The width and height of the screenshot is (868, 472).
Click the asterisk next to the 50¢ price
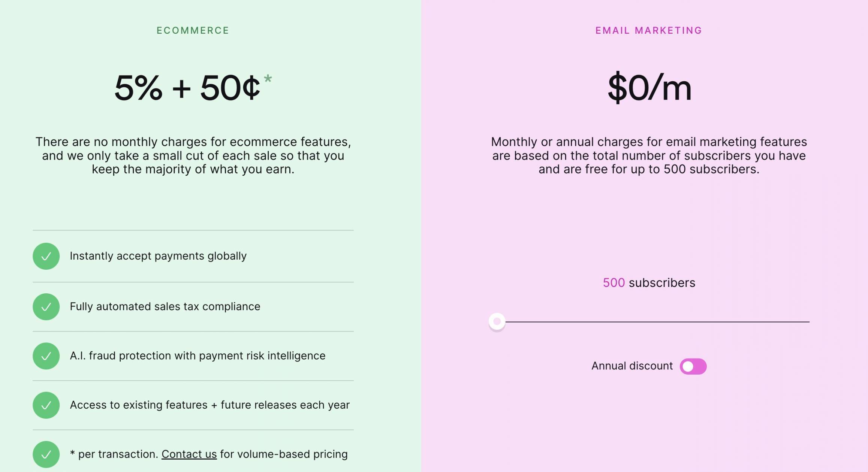(x=268, y=80)
